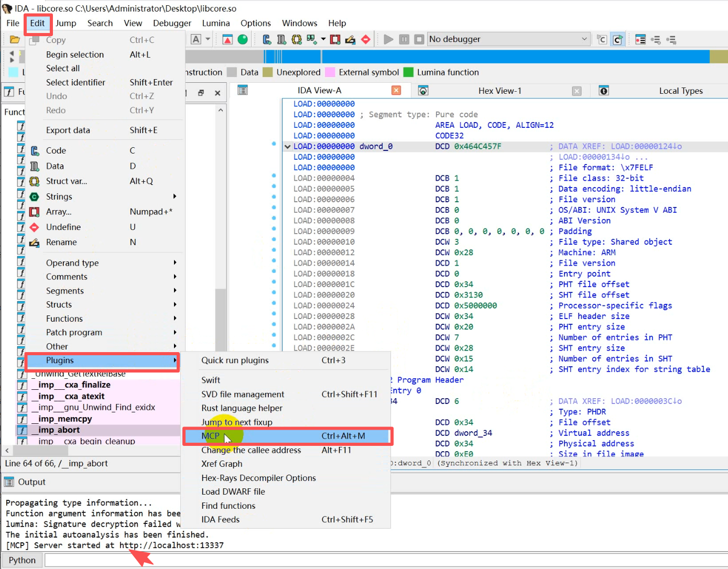
Task: Select 'Xref Graph' plugin entry
Action: (286, 464)
